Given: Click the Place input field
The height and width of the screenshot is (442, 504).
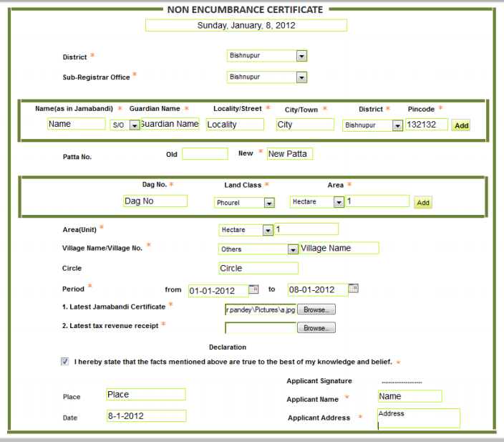Looking at the screenshot, I should pos(146,395).
